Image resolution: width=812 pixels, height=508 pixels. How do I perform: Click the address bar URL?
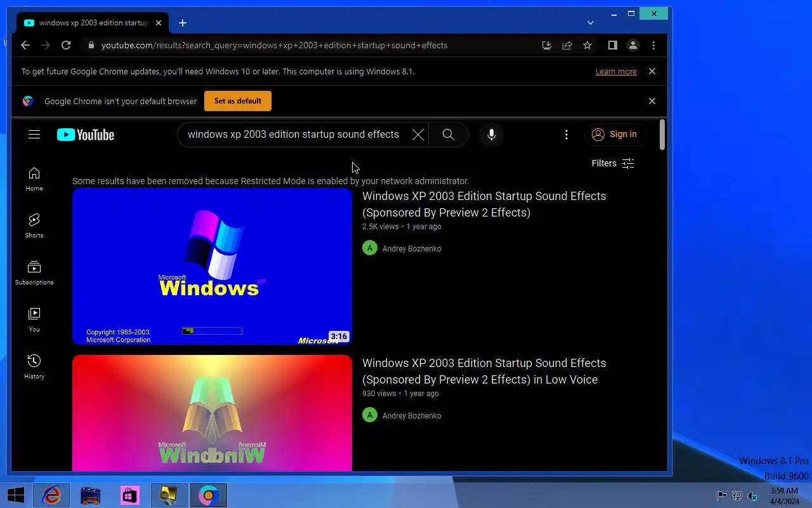tap(274, 45)
